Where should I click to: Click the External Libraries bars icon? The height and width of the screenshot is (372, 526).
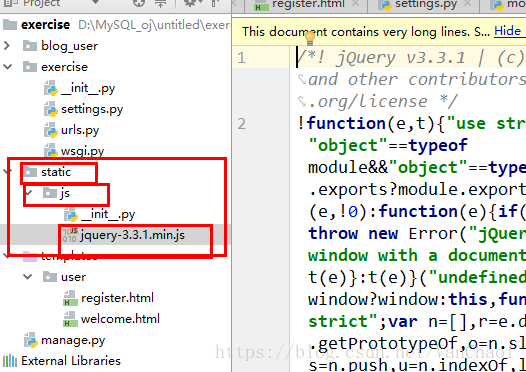[9, 361]
